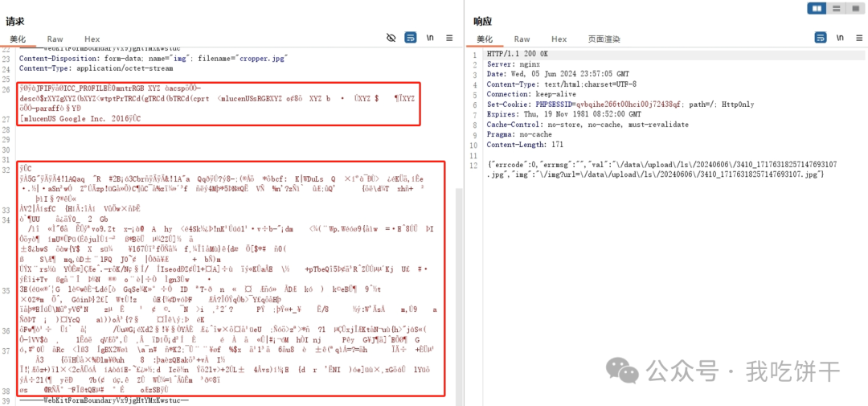
Task: Click Content-Length: 171 header
Action: pos(525,145)
